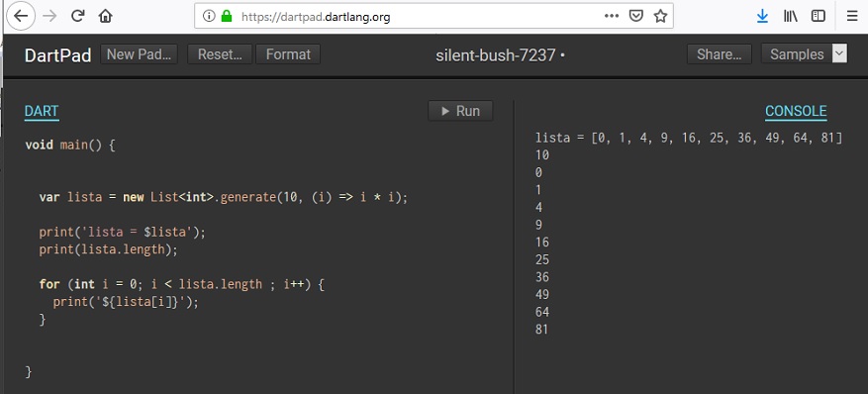The image size is (868, 394).
Task: Bookmark this page with the star icon
Action: pos(660,16)
